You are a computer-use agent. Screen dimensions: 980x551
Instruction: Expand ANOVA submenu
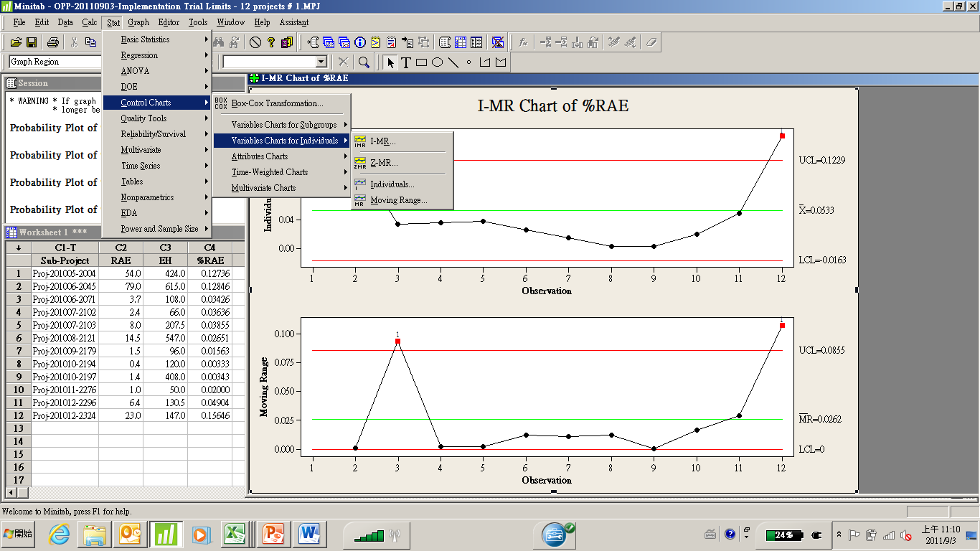[x=156, y=71]
